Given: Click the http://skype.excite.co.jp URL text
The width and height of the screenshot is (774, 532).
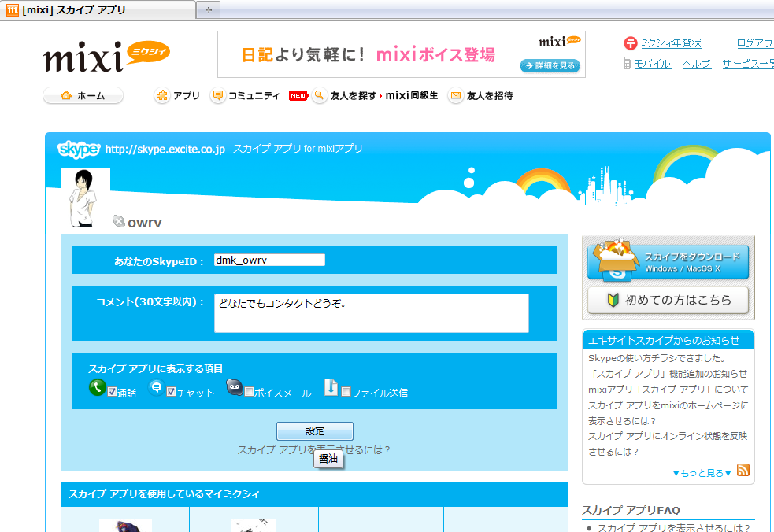Looking at the screenshot, I should tap(165, 149).
